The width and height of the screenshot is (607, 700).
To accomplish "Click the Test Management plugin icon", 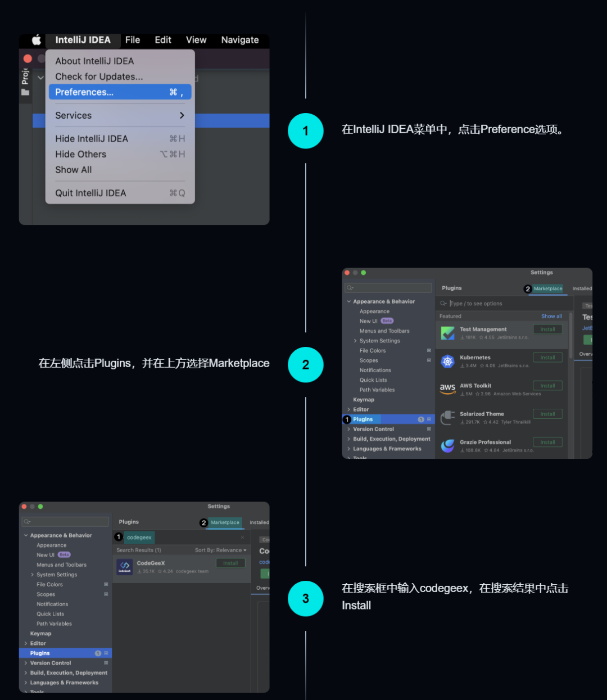I will point(447,333).
